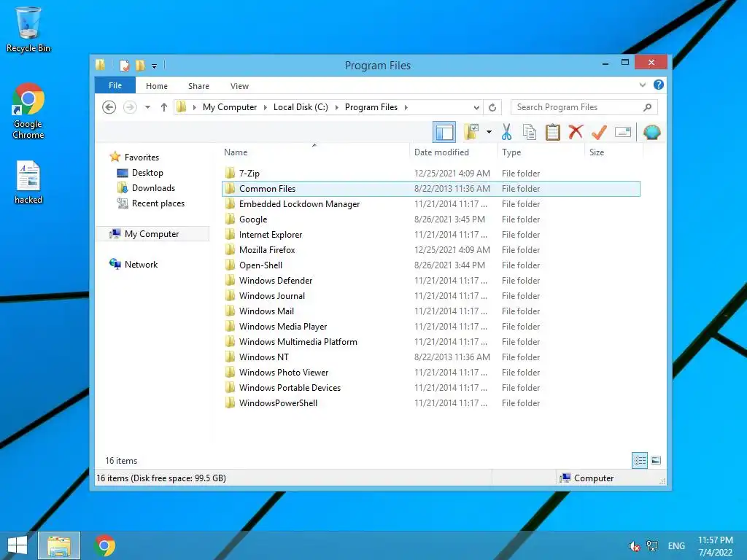Click the network tray icon
The height and width of the screenshot is (560, 747).
[652, 546]
